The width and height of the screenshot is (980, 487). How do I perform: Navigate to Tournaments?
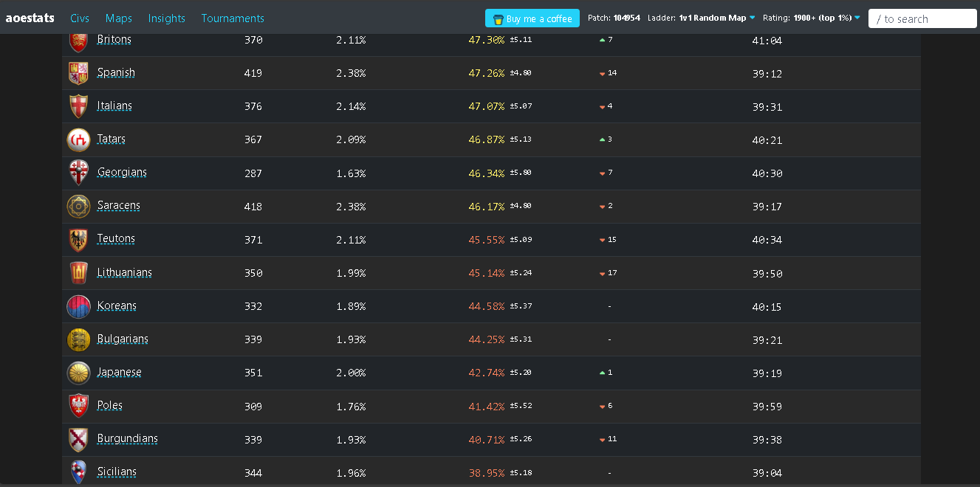point(233,18)
